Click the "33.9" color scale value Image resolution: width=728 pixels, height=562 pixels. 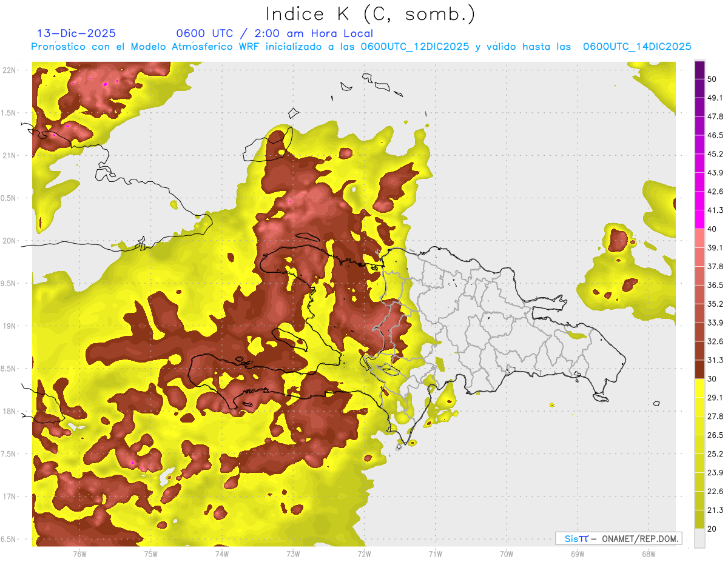715,323
